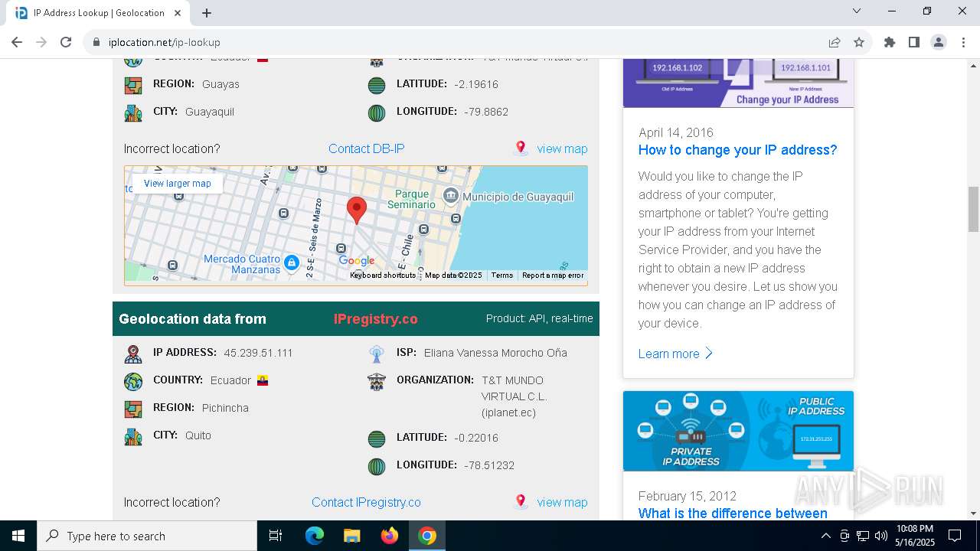The width and height of the screenshot is (980, 551).
Task: Show hidden system tray icons
Action: point(825,536)
